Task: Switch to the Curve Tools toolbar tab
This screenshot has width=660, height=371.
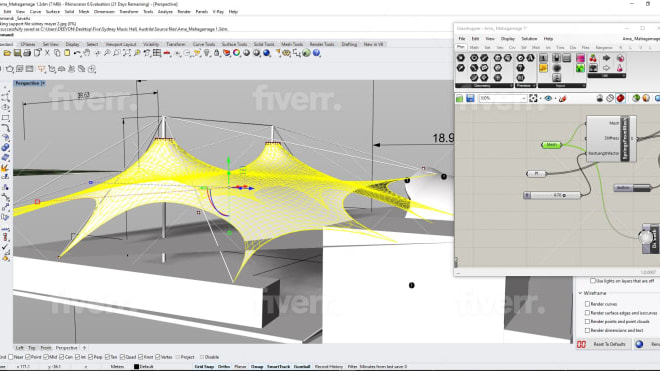Action: (204, 44)
